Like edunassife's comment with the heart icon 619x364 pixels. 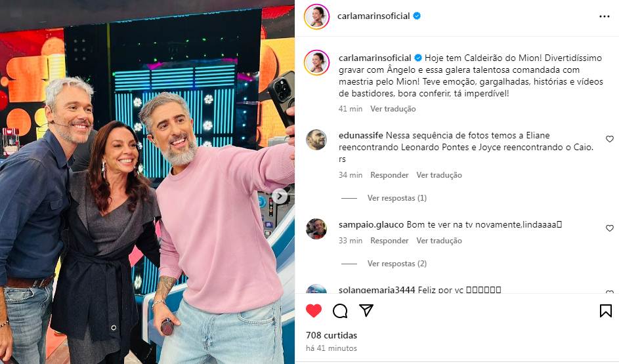tap(610, 139)
